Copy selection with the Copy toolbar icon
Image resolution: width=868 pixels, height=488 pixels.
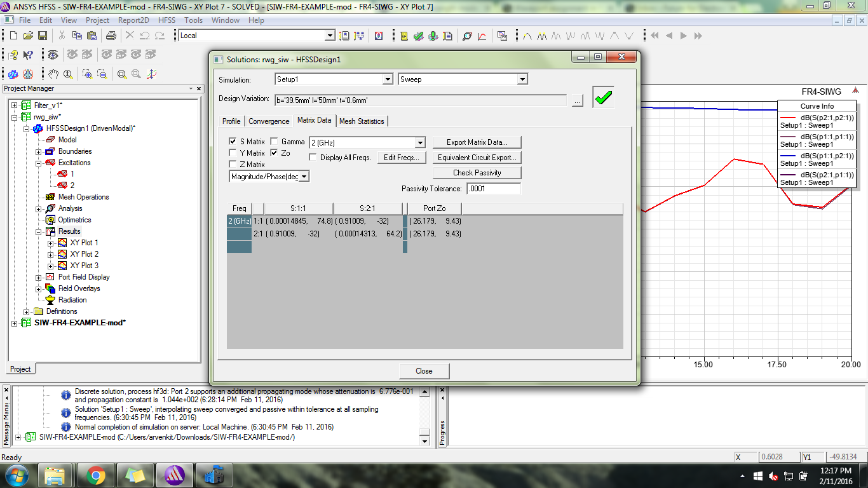pyautogui.click(x=77, y=36)
